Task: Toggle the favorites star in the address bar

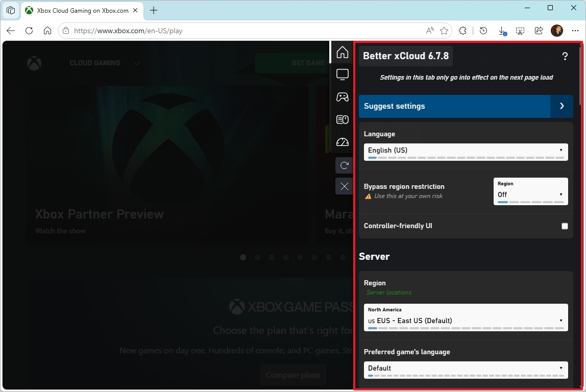Action: [x=444, y=31]
